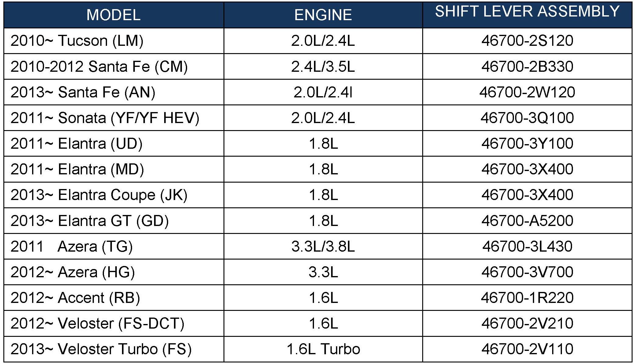
Task: Click the 2012~ Azera (HG) cell
Action: point(72,272)
